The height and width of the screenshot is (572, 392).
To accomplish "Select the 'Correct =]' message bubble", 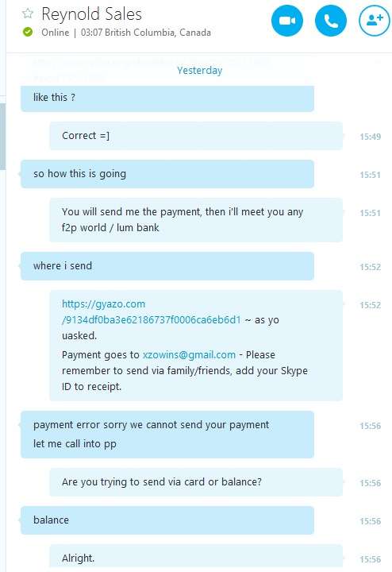I will click(196, 136).
